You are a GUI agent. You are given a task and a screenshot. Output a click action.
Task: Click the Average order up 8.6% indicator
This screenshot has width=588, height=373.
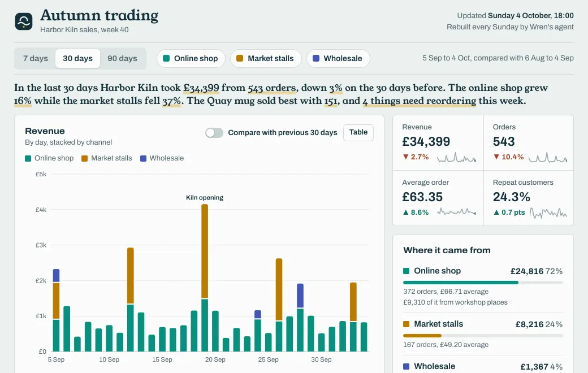(x=416, y=212)
